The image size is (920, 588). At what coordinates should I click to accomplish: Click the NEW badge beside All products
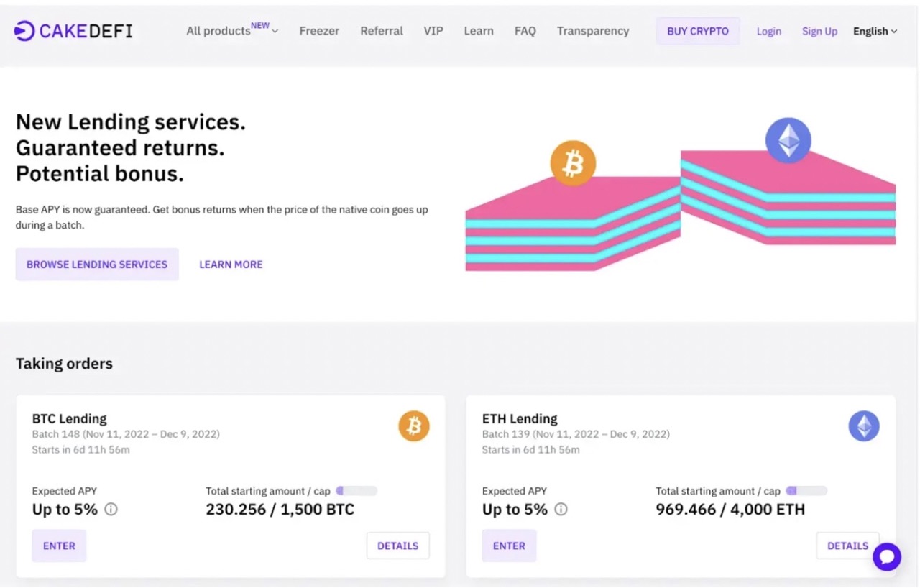[260, 25]
